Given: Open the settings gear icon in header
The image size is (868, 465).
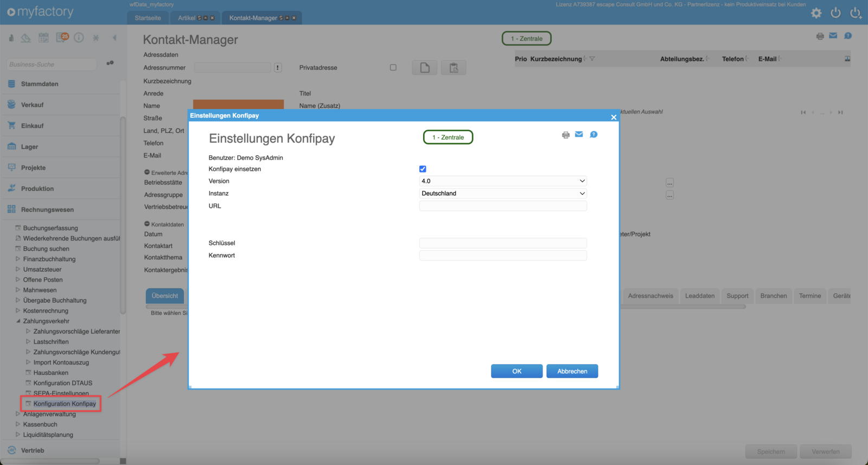Looking at the screenshot, I should tap(816, 13).
